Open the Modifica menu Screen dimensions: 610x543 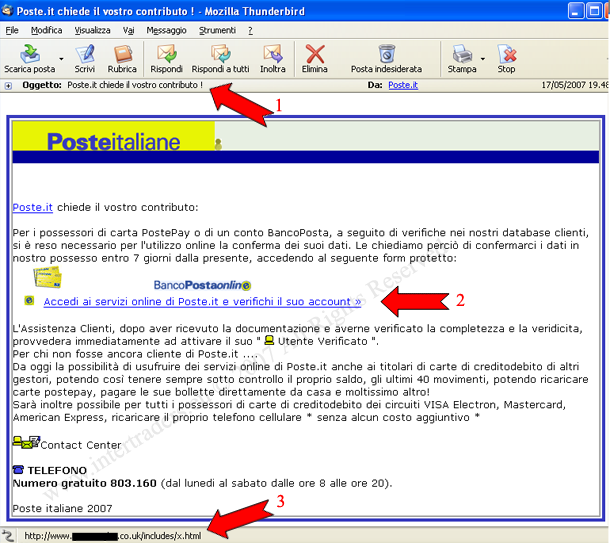46,30
